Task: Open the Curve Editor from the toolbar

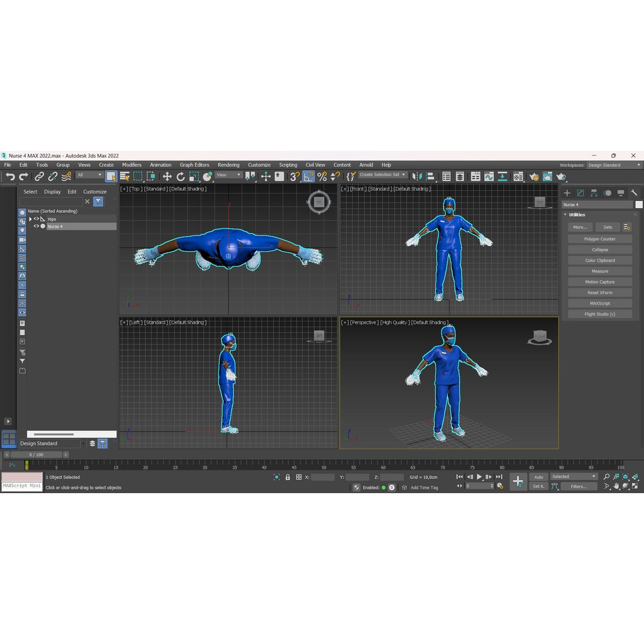Action: 489,177
